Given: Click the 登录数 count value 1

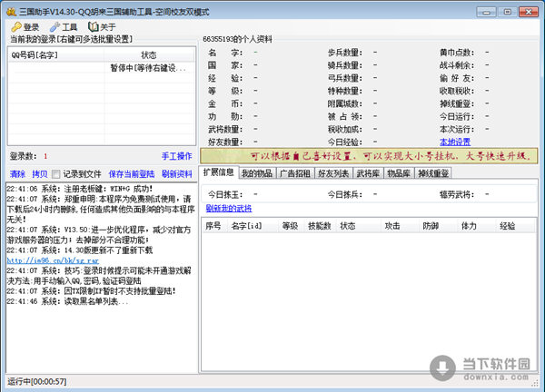Looking at the screenshot, I should [45, 156].
